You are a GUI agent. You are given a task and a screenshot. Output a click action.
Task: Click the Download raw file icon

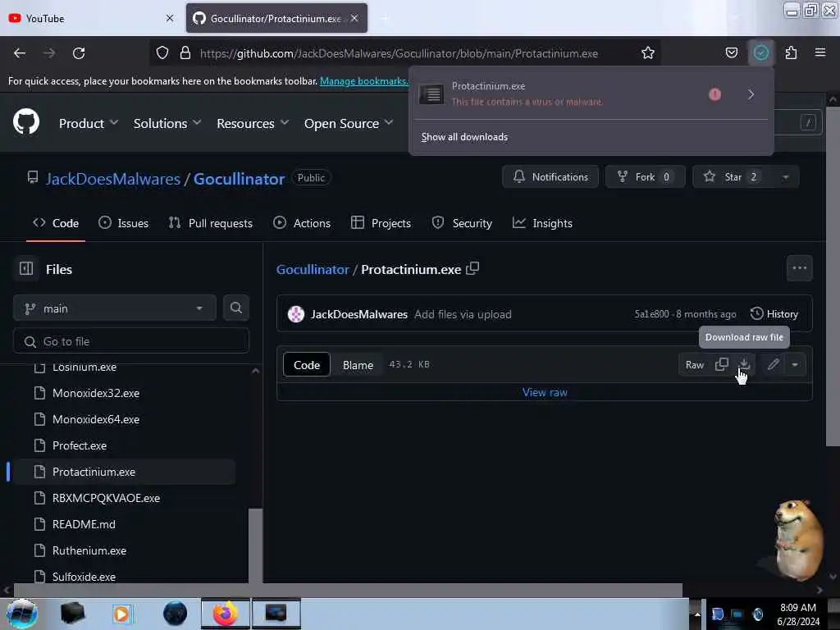click(x=744, y=364)
